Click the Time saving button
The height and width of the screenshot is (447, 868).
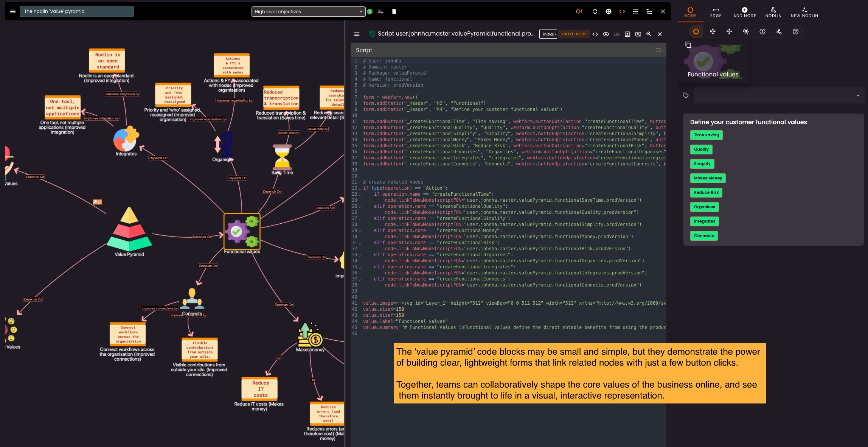pos(706,135)
